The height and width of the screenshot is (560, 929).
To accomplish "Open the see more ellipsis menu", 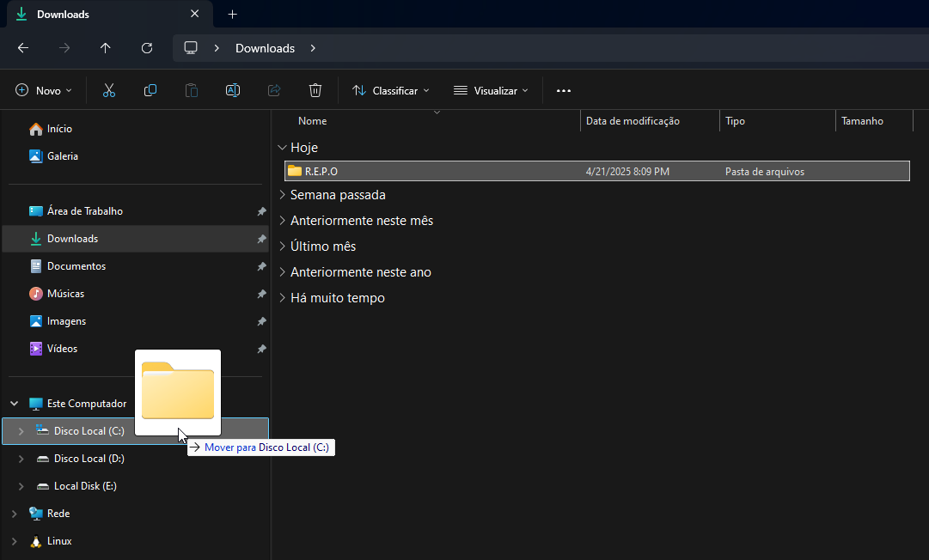I will click(x=564, y=90).
